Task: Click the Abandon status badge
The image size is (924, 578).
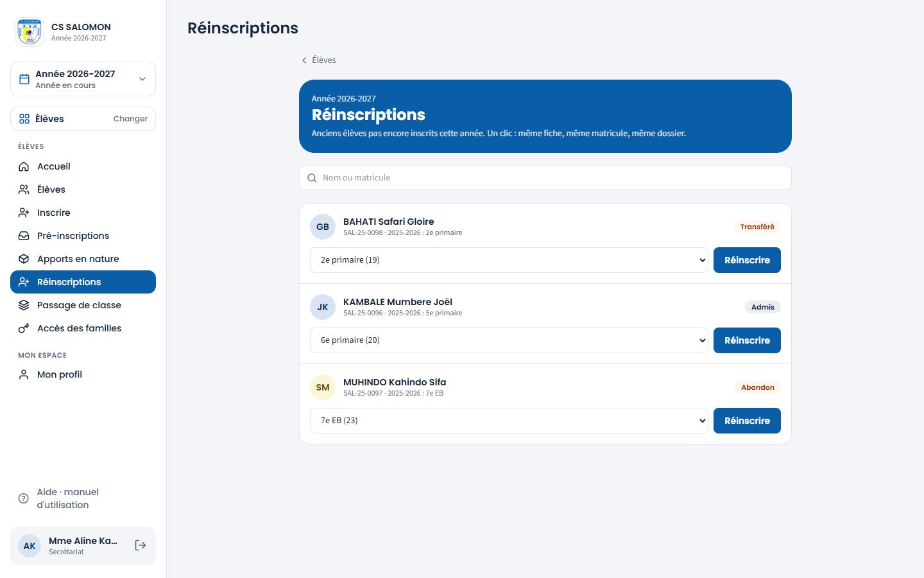Action: (x=758, y=387)
